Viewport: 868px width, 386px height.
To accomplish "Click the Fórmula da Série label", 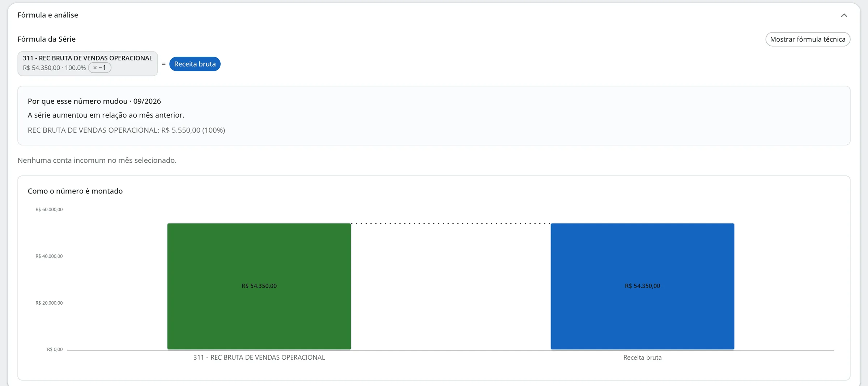I will [47, 39].
